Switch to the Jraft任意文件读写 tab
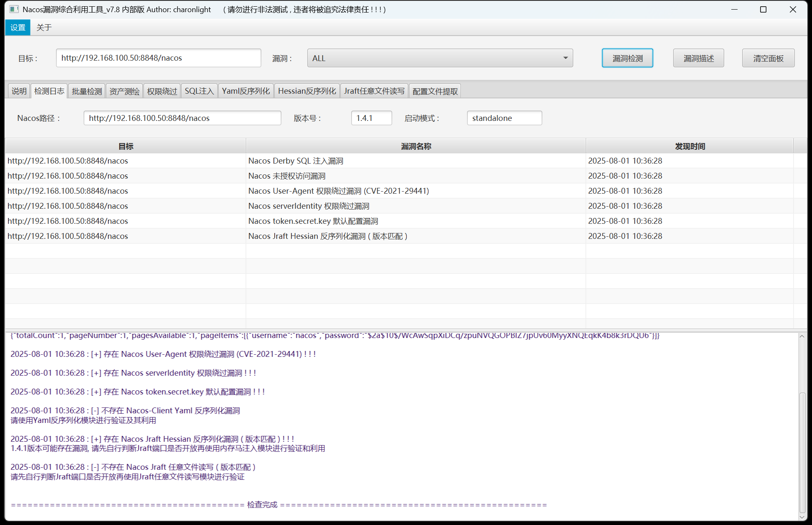The image size is (812, 525). tap(374, 91)
